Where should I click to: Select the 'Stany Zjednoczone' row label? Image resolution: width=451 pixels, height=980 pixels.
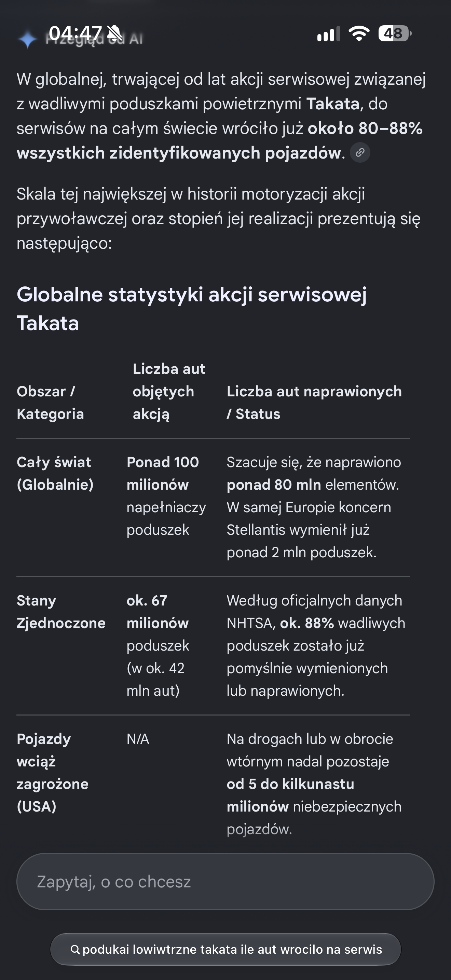[61, 612]
